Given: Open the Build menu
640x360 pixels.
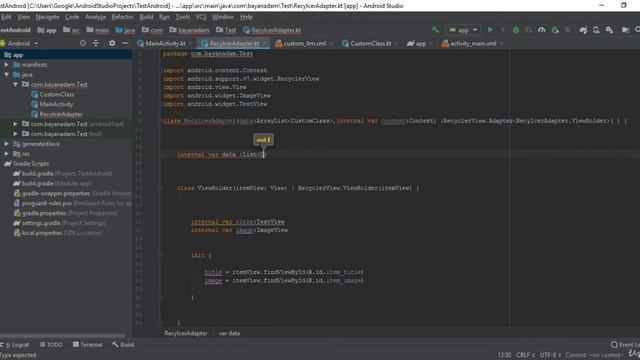Looking at the screenshot, I should coord(147,17).
